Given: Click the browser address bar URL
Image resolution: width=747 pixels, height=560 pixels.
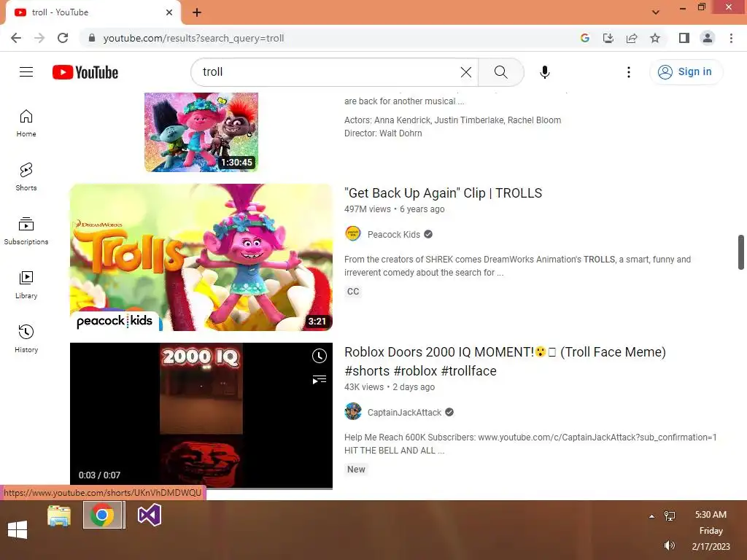Looking at the screenshot, I should pos(193,38).
